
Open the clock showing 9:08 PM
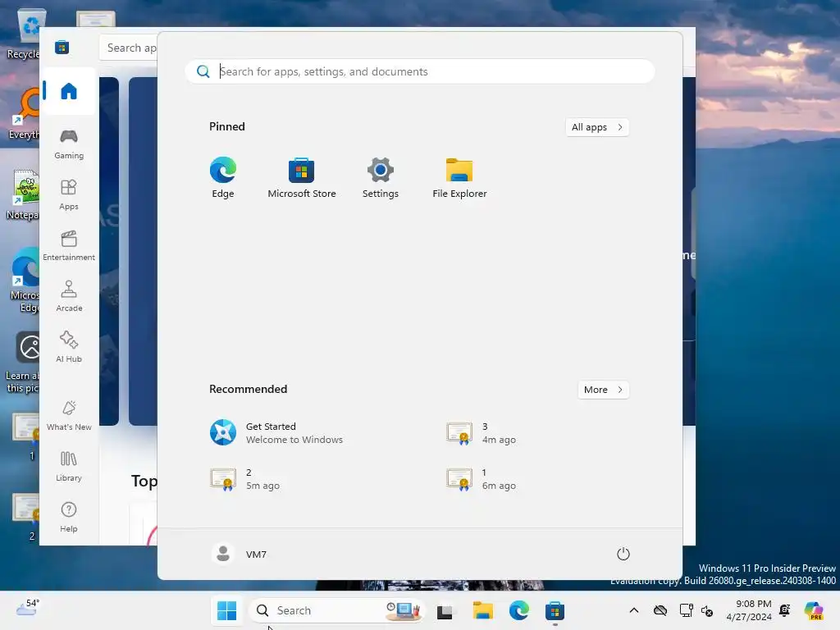pos(749,610)
